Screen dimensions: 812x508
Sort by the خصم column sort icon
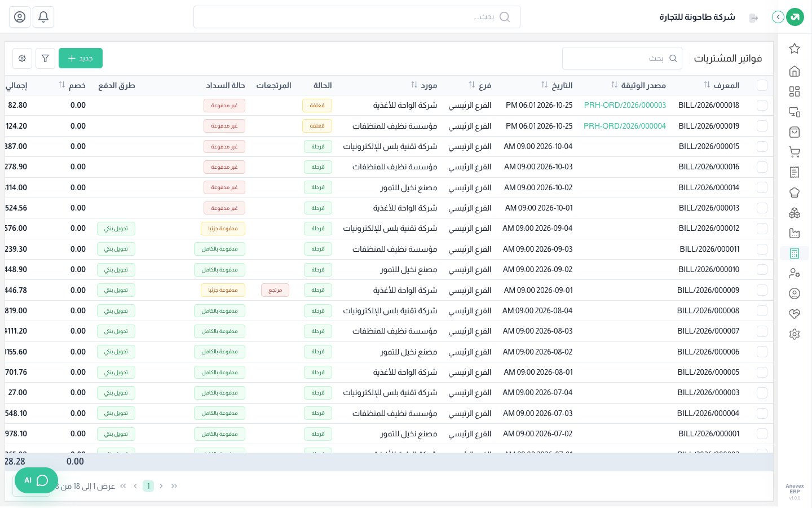[62, 85]
